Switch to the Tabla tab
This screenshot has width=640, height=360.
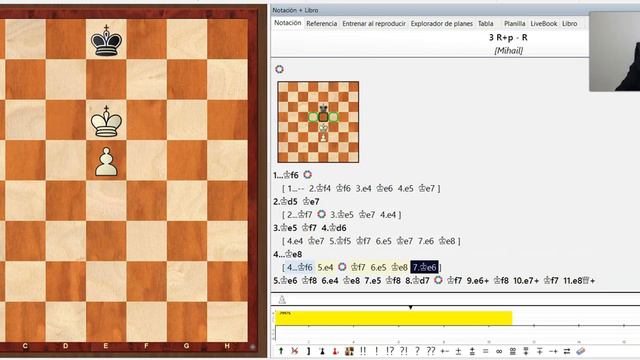[x=486, y=24]
